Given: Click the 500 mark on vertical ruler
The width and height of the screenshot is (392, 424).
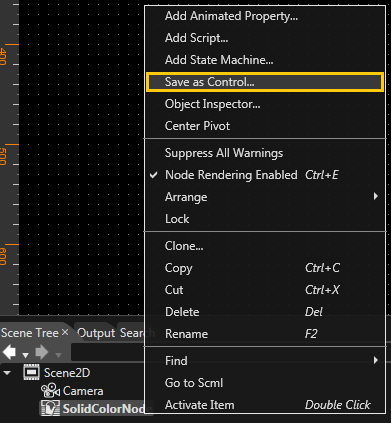Looking at the screenshot, I should pos(3,156).
